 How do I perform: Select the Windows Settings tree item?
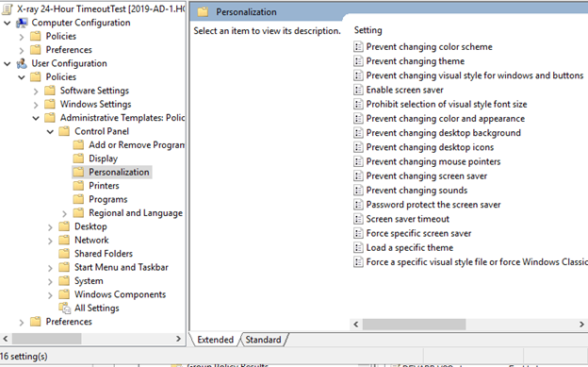[95, 104]
